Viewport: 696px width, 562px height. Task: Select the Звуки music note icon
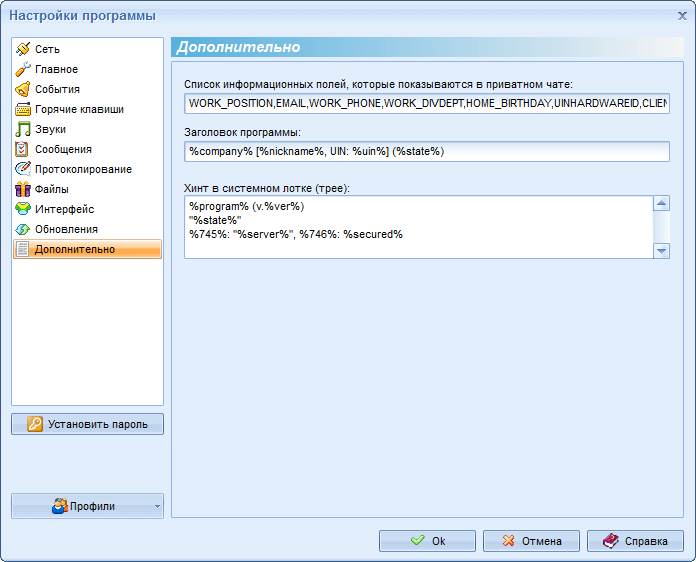pyautogui.click(x=23, y=129)
